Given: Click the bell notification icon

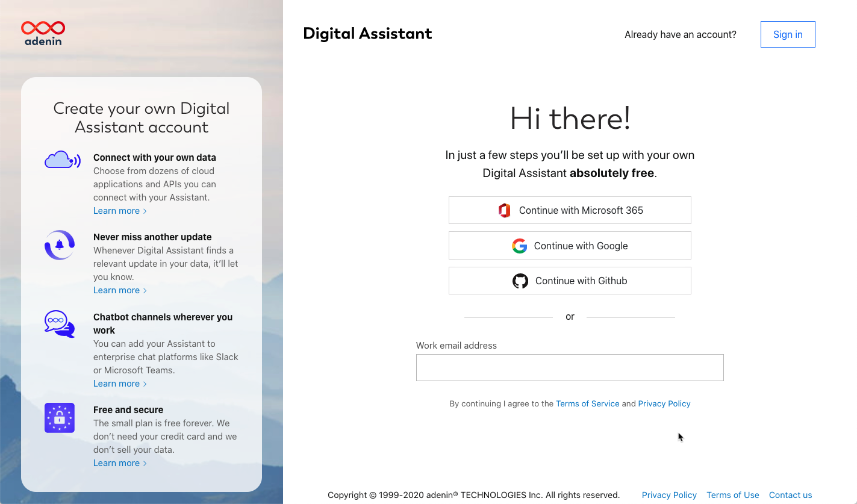Looking at the screenshot, I should (60, 245).
